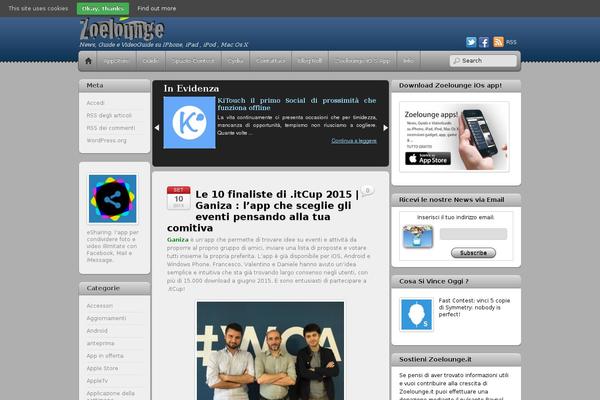This screenshot has height=400, width=600.
Task: Show previous featured article with left arrow
Action: [157, 128]
